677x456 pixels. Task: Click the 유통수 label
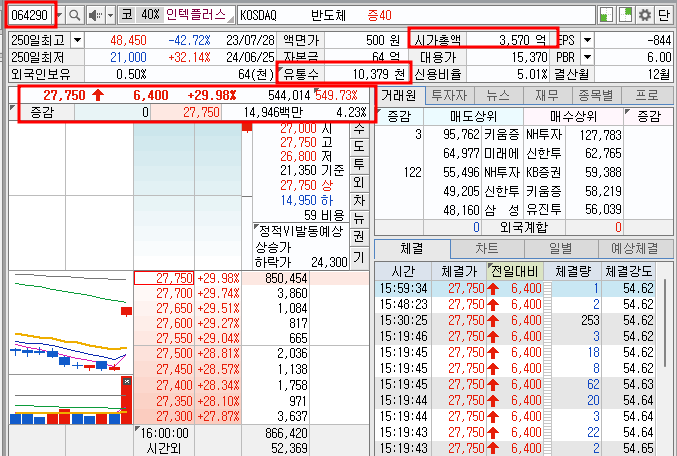301,74
